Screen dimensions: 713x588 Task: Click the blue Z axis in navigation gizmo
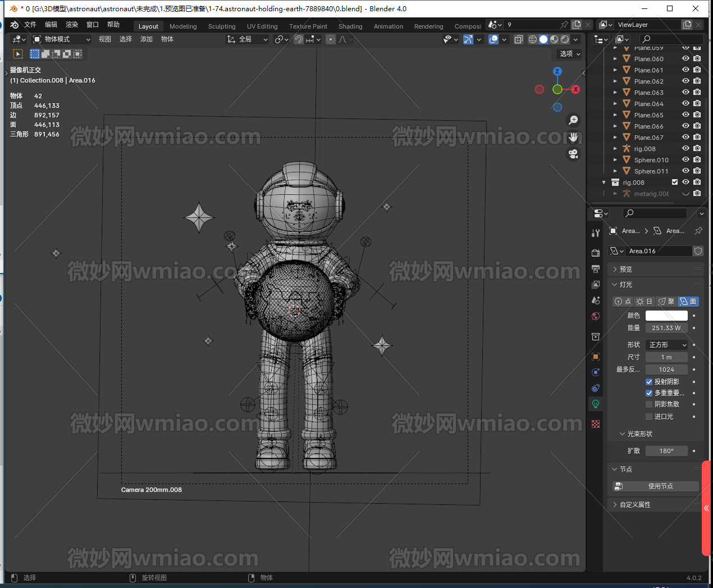tap(557, 71)
